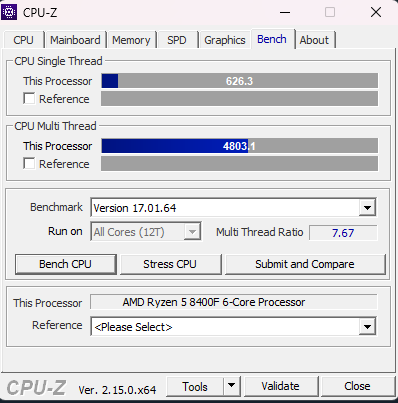Click the Validate button

[280, 386]
